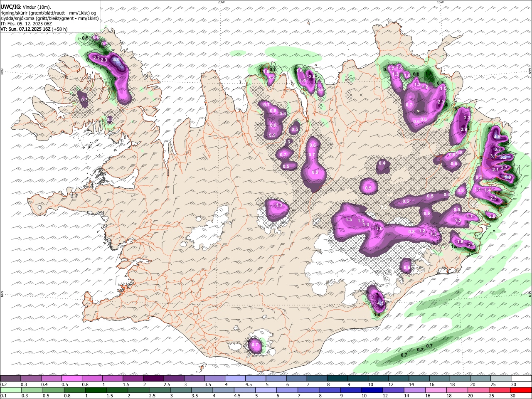Click the UWC/IG Vindur (10m) title text

[x=26, y=7]
